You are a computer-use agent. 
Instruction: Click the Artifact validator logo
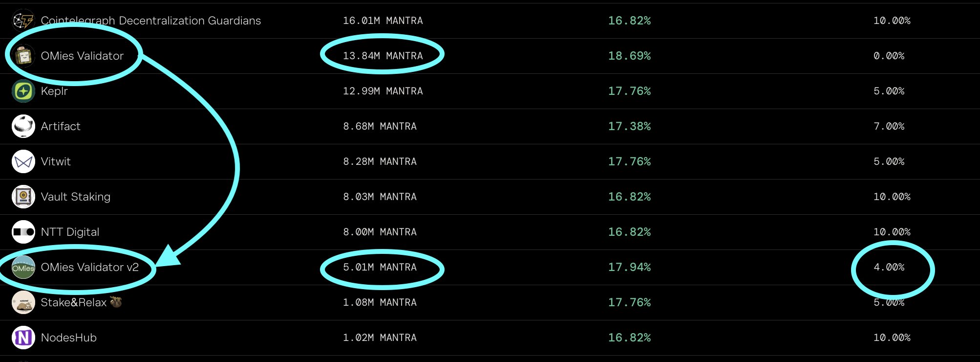click(23, 126)
